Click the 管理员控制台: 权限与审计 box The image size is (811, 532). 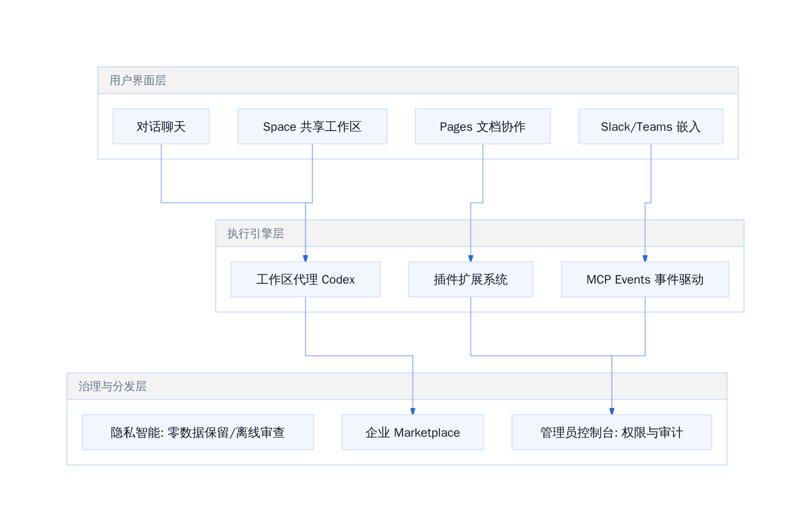[x=612, y=433]
